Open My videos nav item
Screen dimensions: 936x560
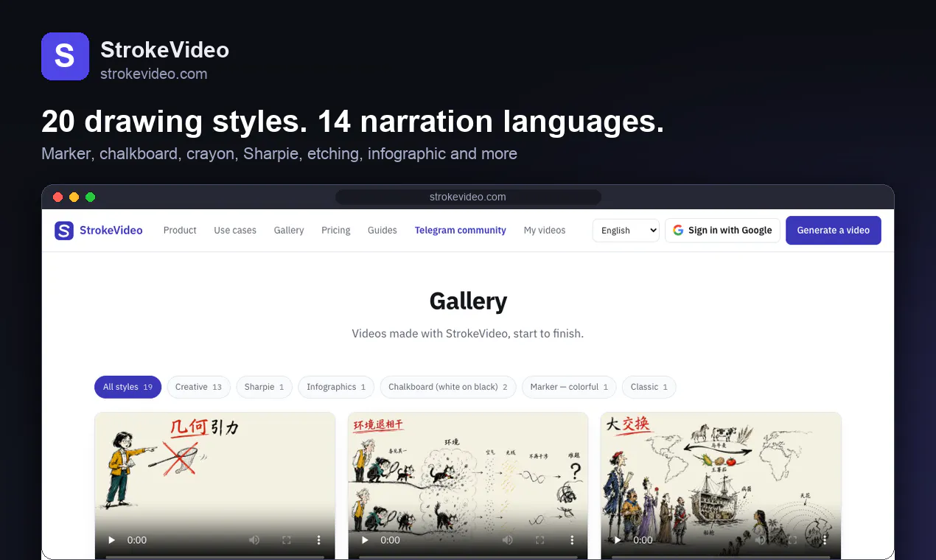pos(545,231)
